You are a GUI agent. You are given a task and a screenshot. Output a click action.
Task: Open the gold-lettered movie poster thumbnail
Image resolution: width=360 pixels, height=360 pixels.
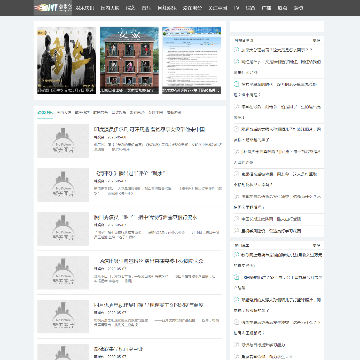pyautogui.click(x=66, y=60)
